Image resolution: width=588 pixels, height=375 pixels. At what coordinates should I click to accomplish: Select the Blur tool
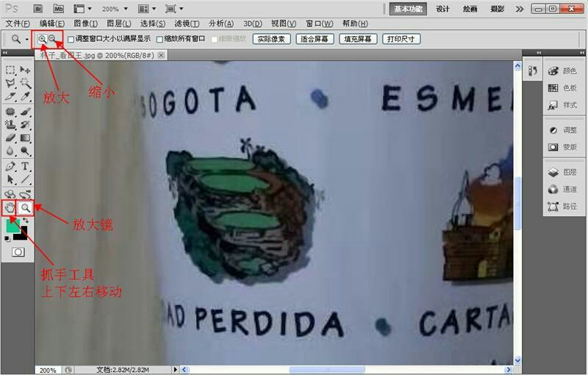[10, 151]
